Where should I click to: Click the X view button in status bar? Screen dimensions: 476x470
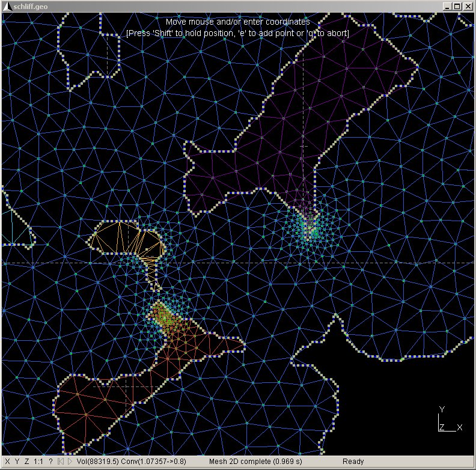point(8,462)
